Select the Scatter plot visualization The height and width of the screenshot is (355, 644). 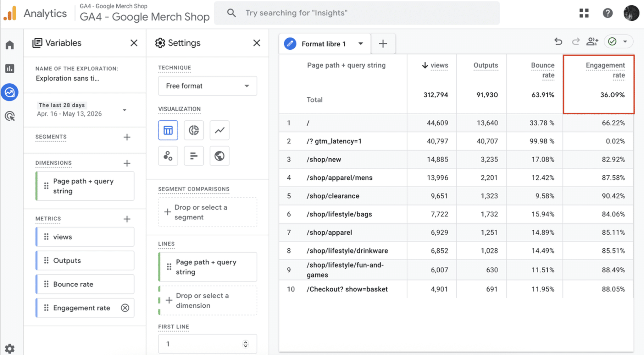click(168, 156)
